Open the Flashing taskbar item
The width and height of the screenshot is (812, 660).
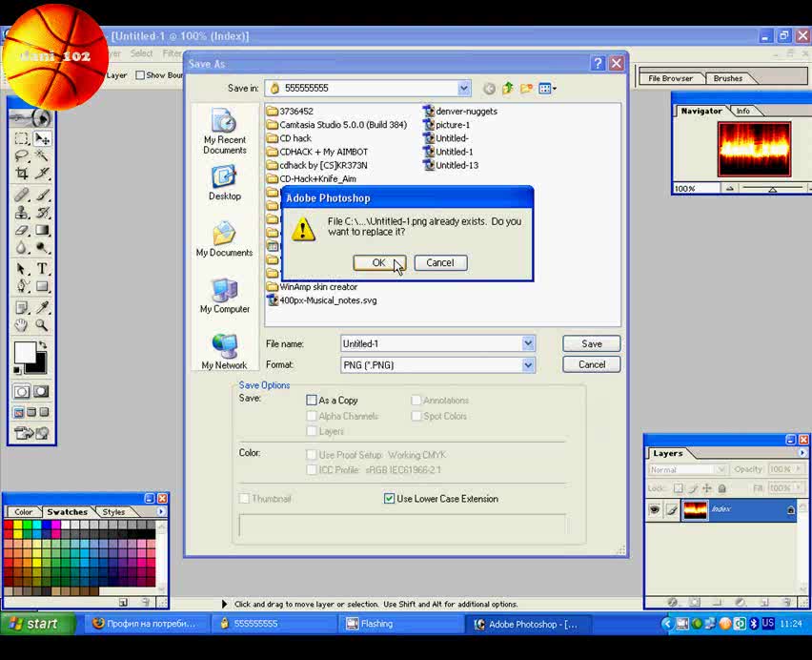click(402, 624)
